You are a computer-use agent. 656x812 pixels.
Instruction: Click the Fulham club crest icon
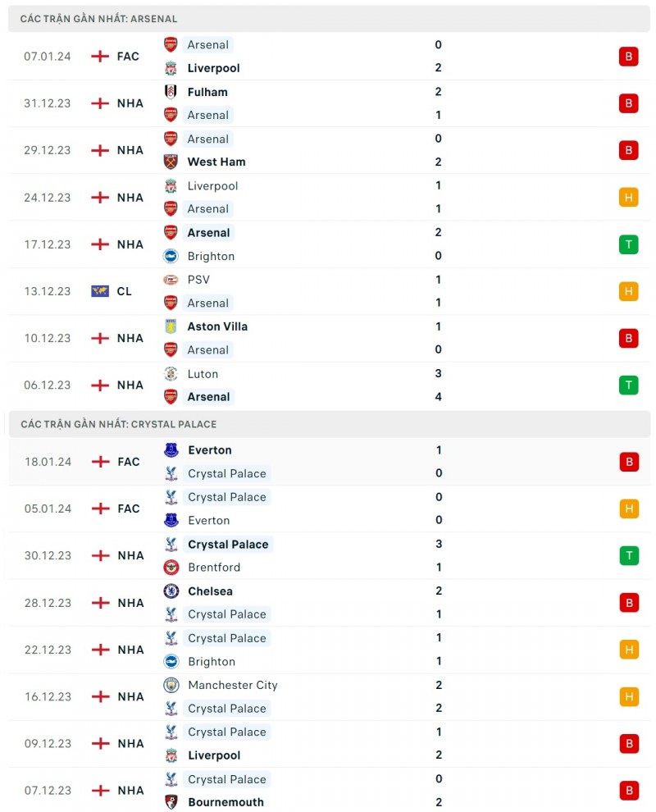(x=171, y=92)
